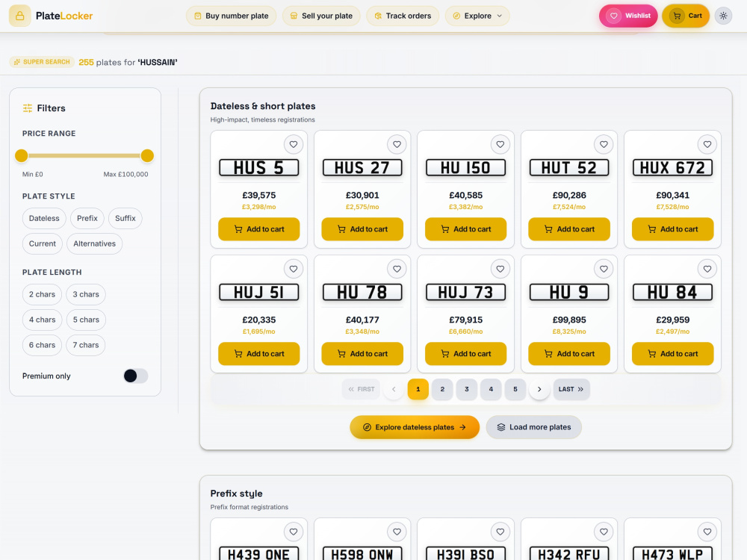The image size is (747, 560).
Task: Click heart on H473 WLP plate
Action: pos(707,532)
